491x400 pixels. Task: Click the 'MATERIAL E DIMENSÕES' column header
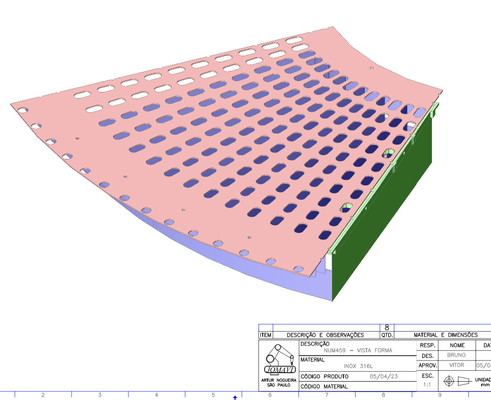[446, 335]
